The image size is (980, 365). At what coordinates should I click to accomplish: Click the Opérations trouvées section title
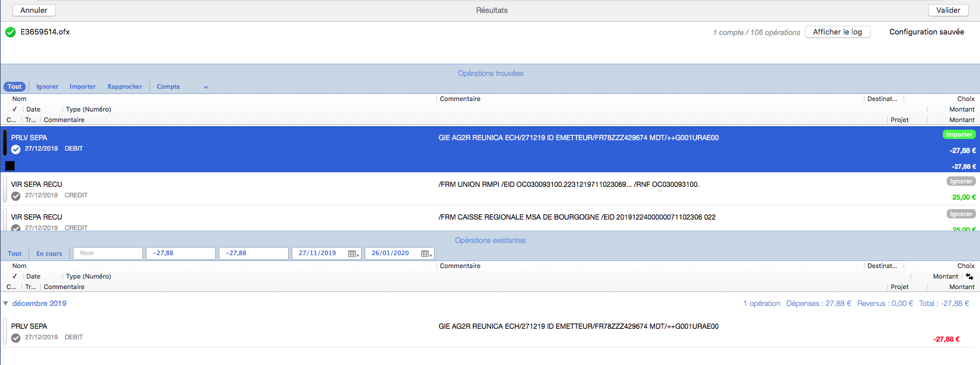491,74
